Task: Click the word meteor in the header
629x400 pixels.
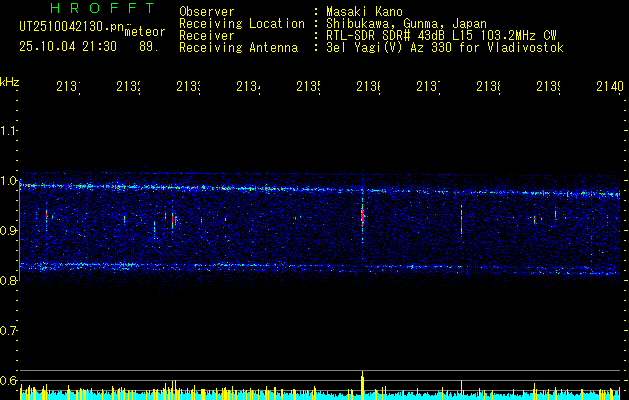Action: click(x=145, y=32)
